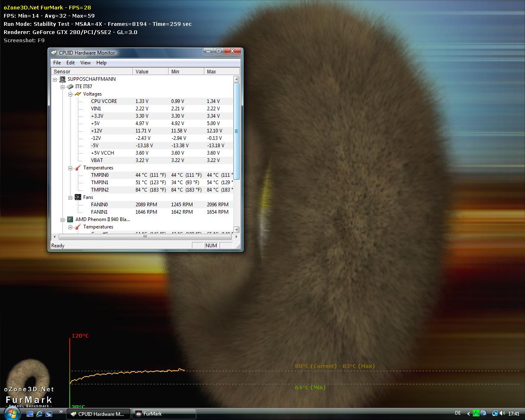Close the CPUID Hardware Monitor window
The width and height of the screenshot is (525, 420).
tap(232, 51)
